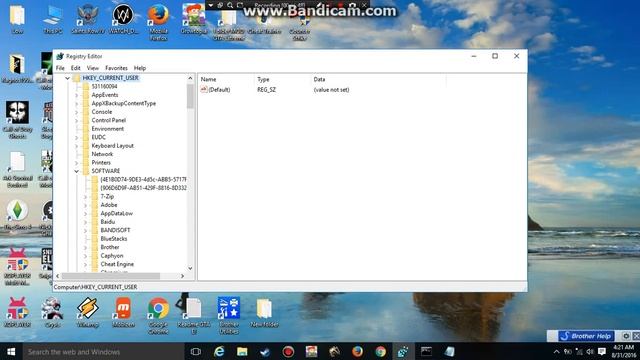This screenshot has width=640, height=360.
Task: Open Task View from the taskbar
Action: pos(196,351)
